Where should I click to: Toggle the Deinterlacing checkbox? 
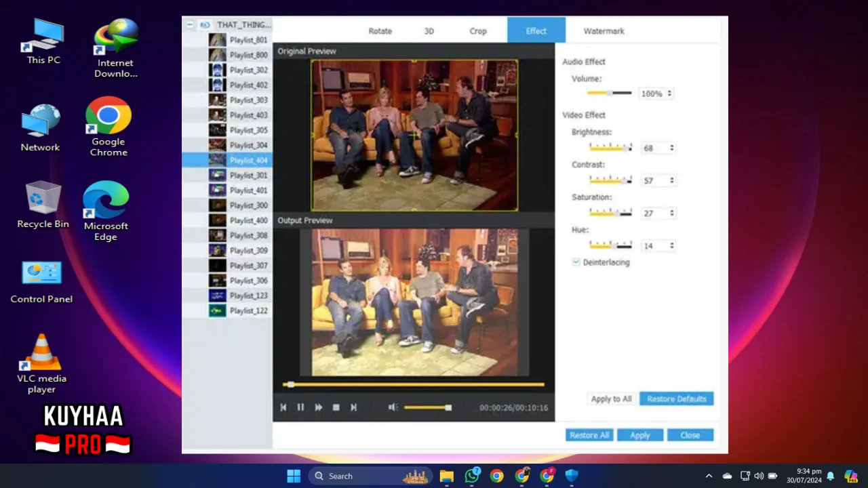pyautogui.click(x=576, y=262)
